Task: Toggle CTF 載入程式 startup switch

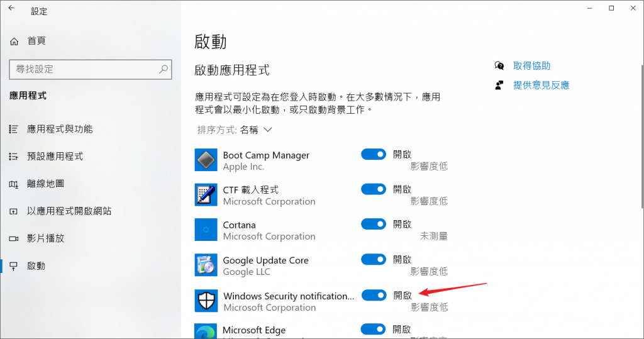Action: [x=374, y=189]
